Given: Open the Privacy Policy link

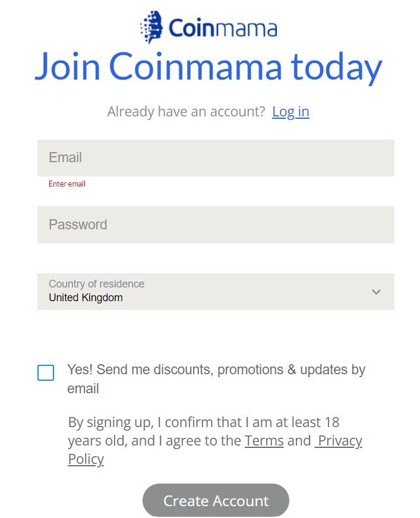Looking at the screenshot, I should pyautogui.click(x=339, y=441).
